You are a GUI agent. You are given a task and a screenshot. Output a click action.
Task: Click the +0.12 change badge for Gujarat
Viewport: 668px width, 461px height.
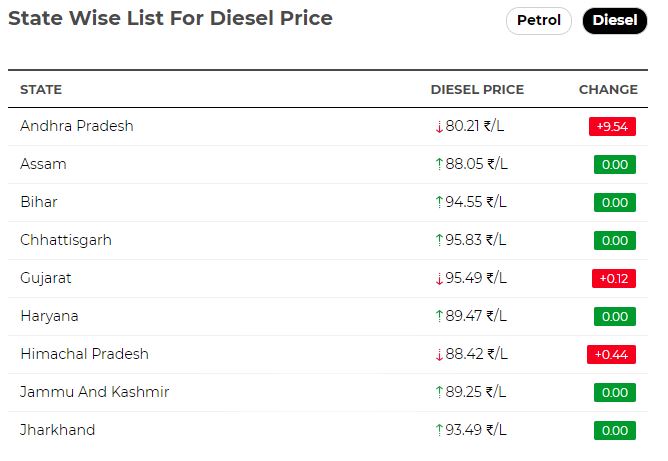614,278
